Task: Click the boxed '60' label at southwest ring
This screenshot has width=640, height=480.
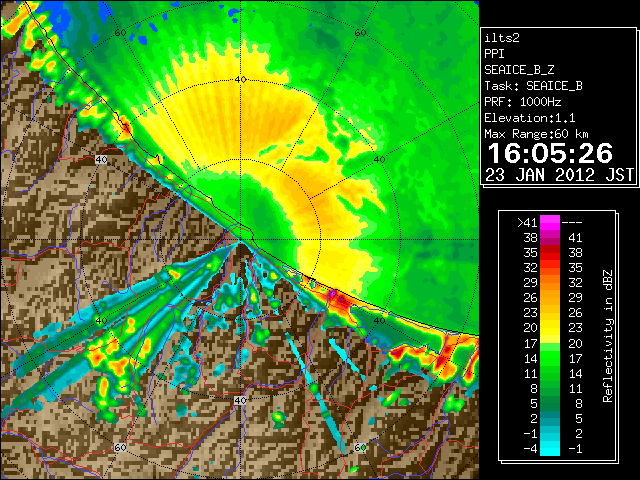Action: 120,447
